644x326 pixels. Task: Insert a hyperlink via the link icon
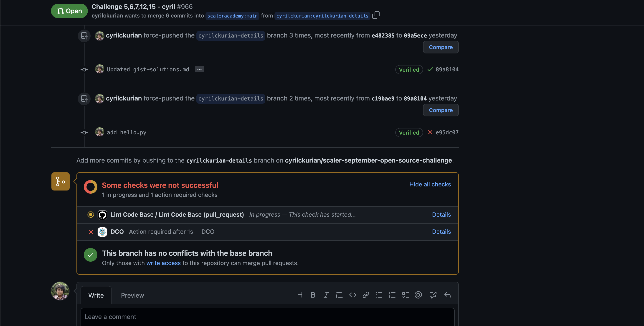[x=366, y=295]
